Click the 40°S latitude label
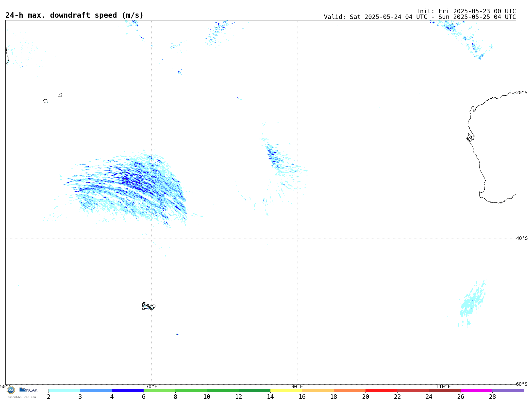 (x=522, y=238)
